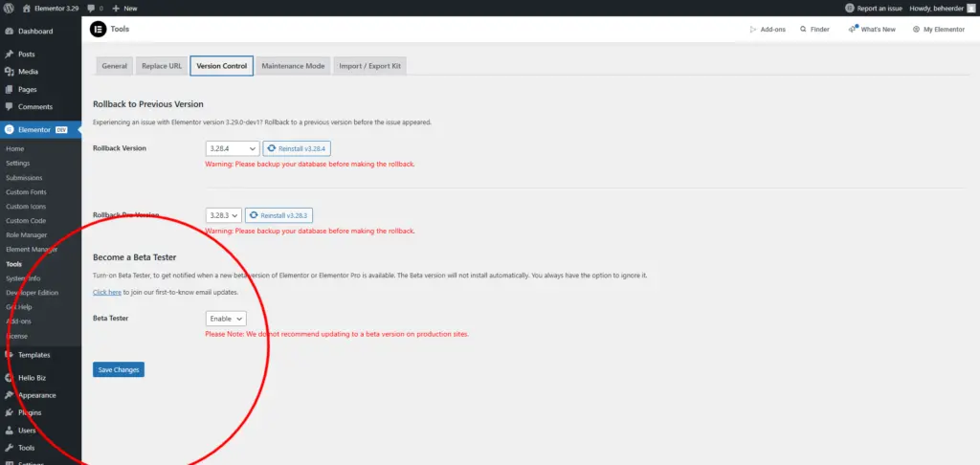Open Element Manager submenu item

point(32,250)
